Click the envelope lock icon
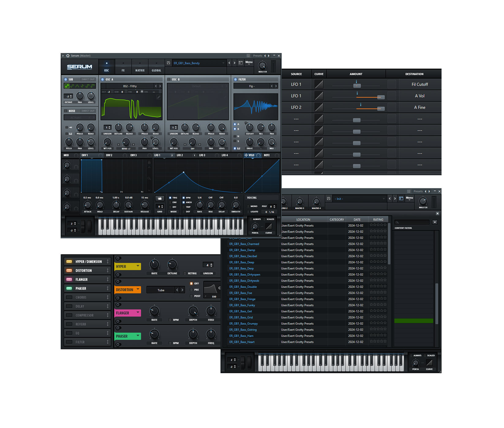 [149, 162]
